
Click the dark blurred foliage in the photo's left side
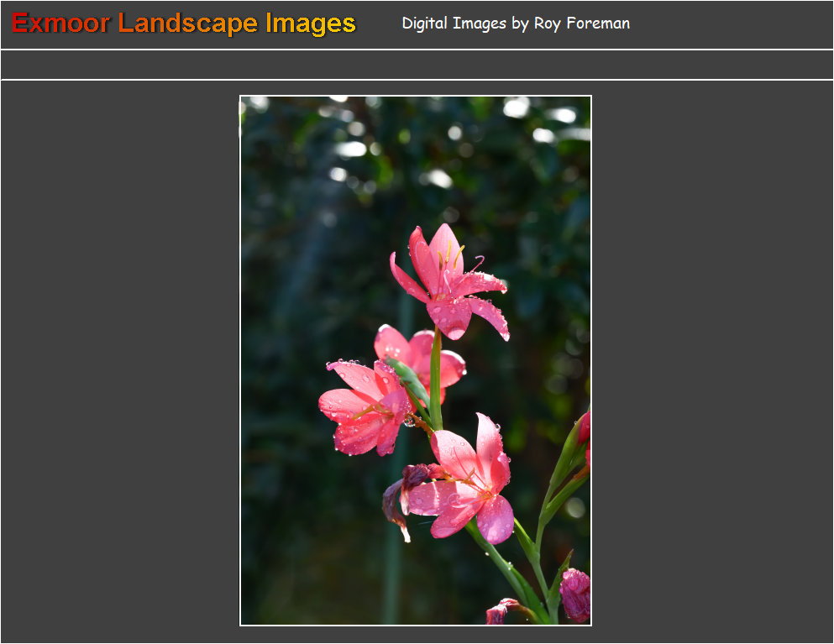click(286, 336)
